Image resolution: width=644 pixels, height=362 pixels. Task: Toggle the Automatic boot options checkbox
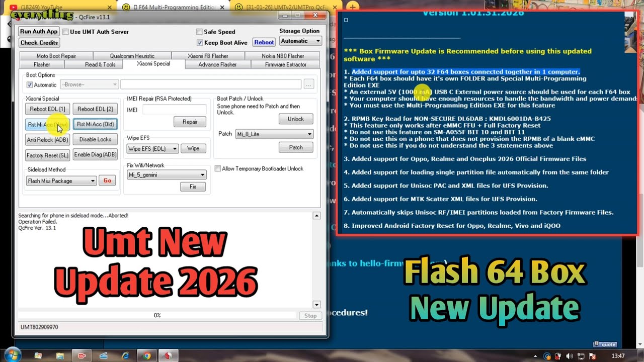[x=30, y=84]
